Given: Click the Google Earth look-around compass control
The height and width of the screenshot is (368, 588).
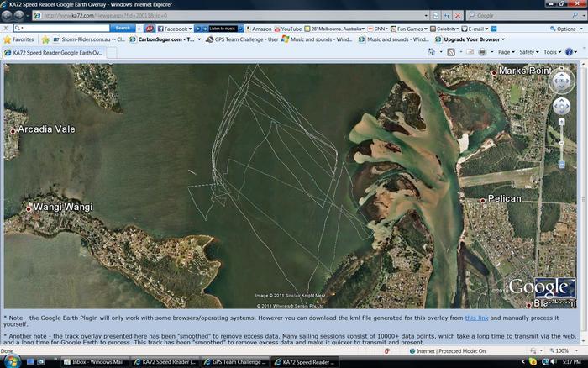Looking at the screenshot, I should pyautogui.click(x=561, y=81).
